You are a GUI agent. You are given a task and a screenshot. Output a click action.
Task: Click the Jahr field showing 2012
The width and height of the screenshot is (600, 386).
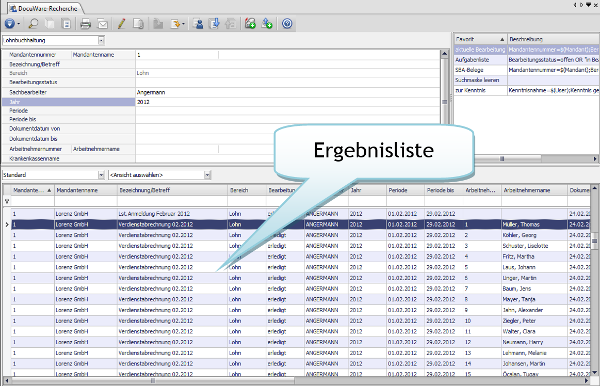[287, 102]
